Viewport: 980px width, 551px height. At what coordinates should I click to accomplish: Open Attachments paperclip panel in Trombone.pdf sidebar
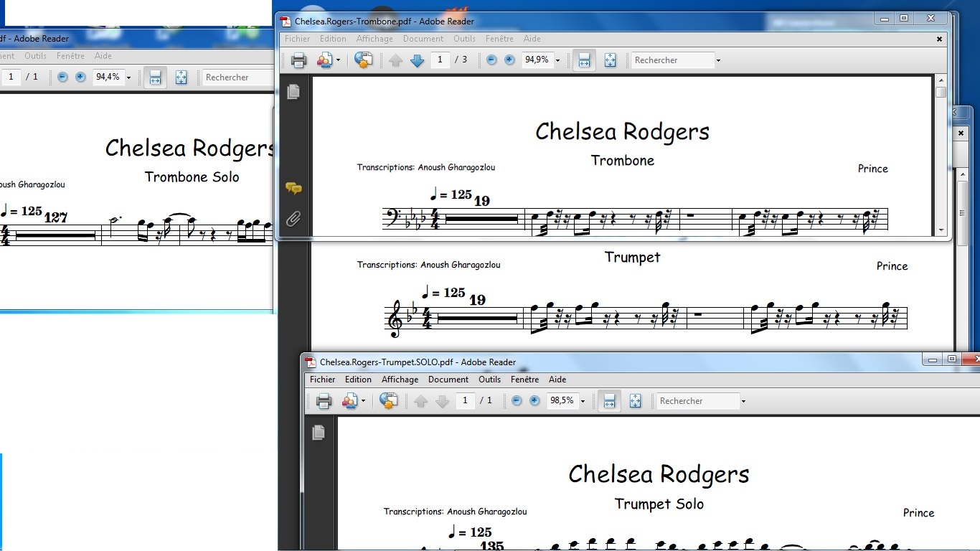[293, 219]
